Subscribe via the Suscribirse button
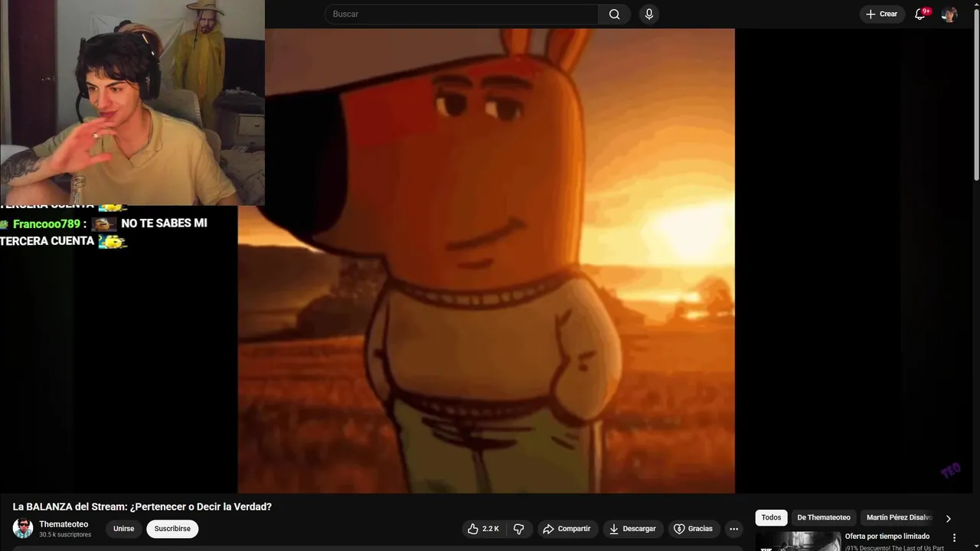980x551 pixels. click(x=172, y=529)
